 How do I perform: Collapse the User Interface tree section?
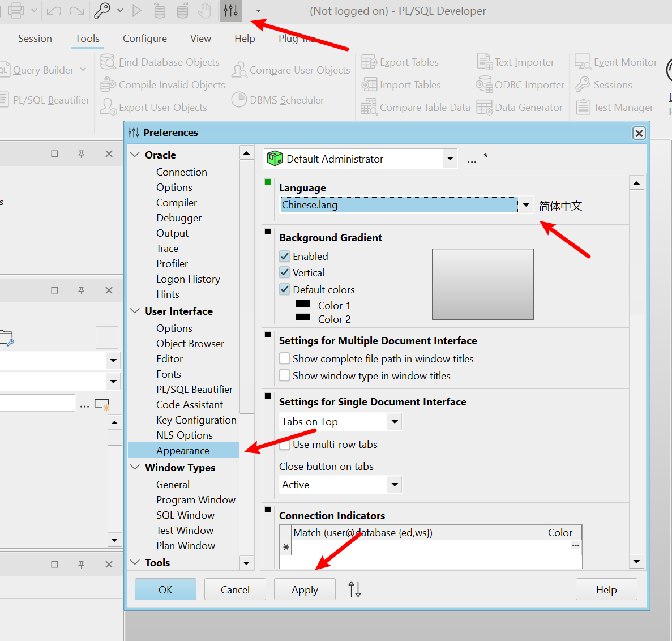pyautogui.click(x=135, y=311)
